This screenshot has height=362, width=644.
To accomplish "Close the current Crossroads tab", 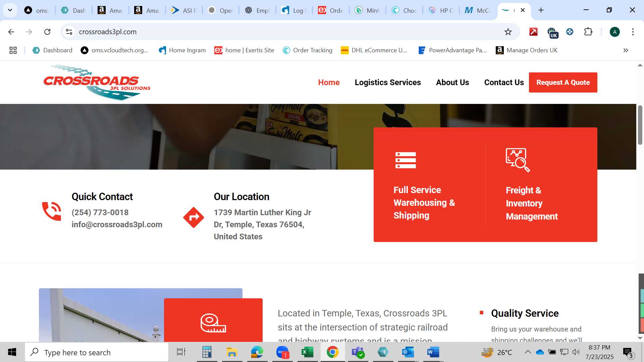I will tap(523, 10).
